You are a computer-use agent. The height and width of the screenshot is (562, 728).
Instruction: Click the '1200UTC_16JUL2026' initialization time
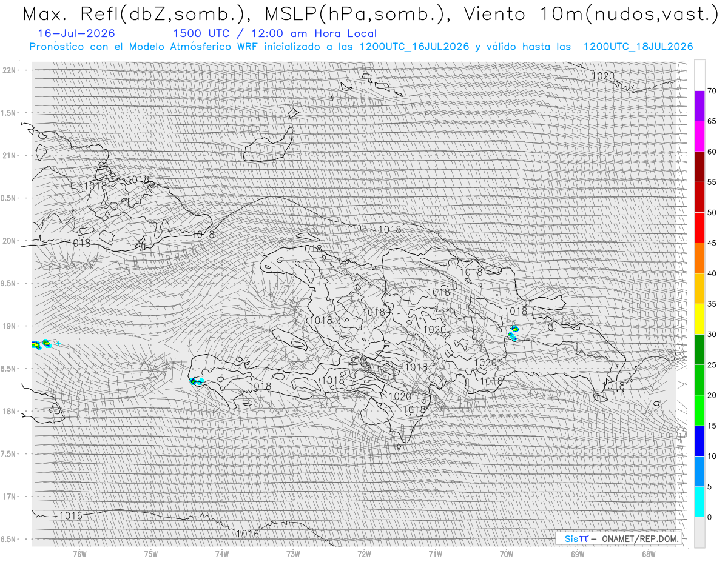414,47
